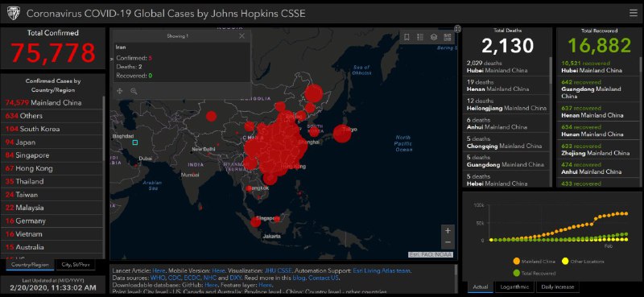The height and width of the screenshot is (297, 644).
Task: Click the Hubei 10,521 recovered entry
Action: coord(598,67)
